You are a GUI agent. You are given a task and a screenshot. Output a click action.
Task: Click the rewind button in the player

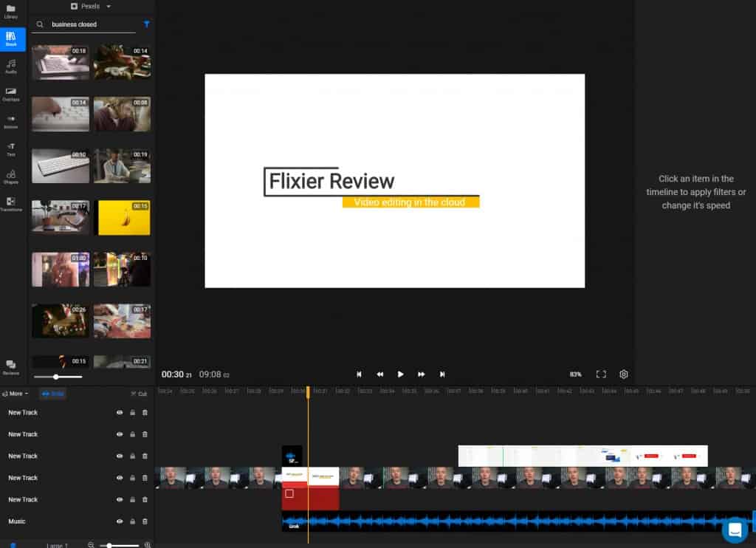coord(380,374)
